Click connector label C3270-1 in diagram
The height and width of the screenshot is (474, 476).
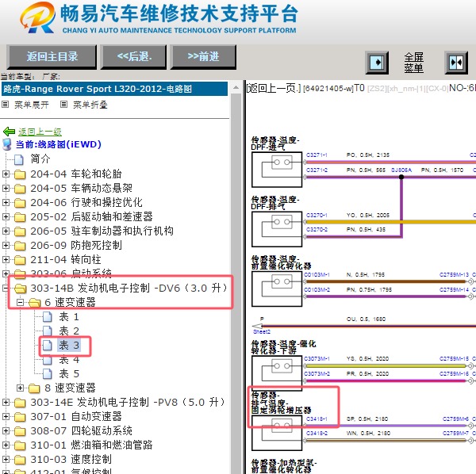coord(317,215)
